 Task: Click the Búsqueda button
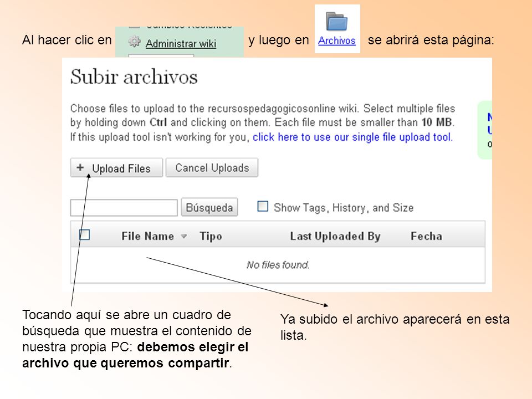click(x=209, y=208)
